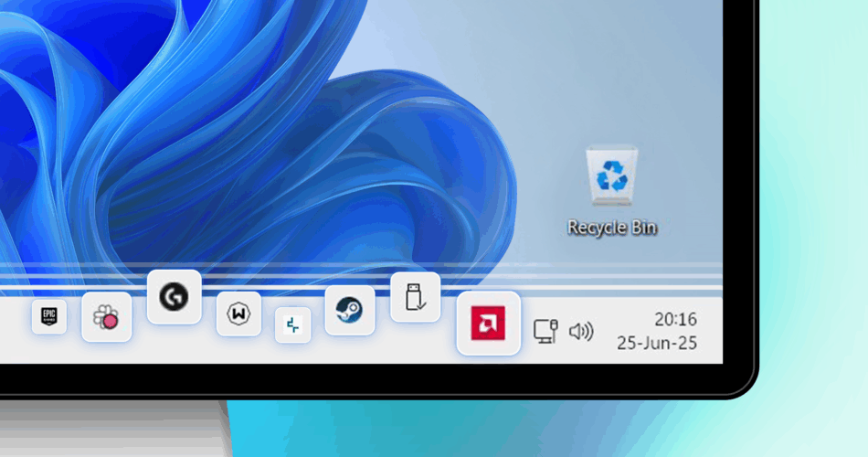Click the "Recycle Bin" text label
The image size is (868, 457).
(x=611, y=228)
